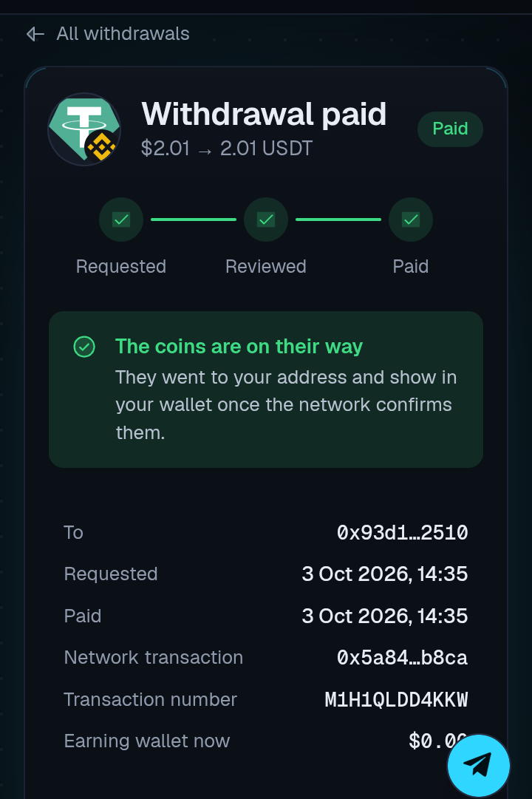Click progress line between Reviewed and Paid
This screenshot has height=799, width=532.
pos(338,220)
